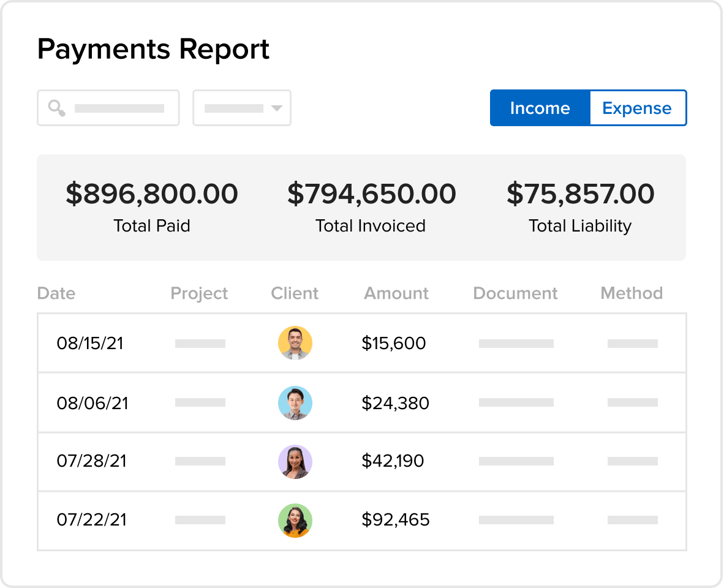Screen dimensions: 724x588
Task: Select client avatar for 08/06/21 payment
Action: [x=295, y=403]
